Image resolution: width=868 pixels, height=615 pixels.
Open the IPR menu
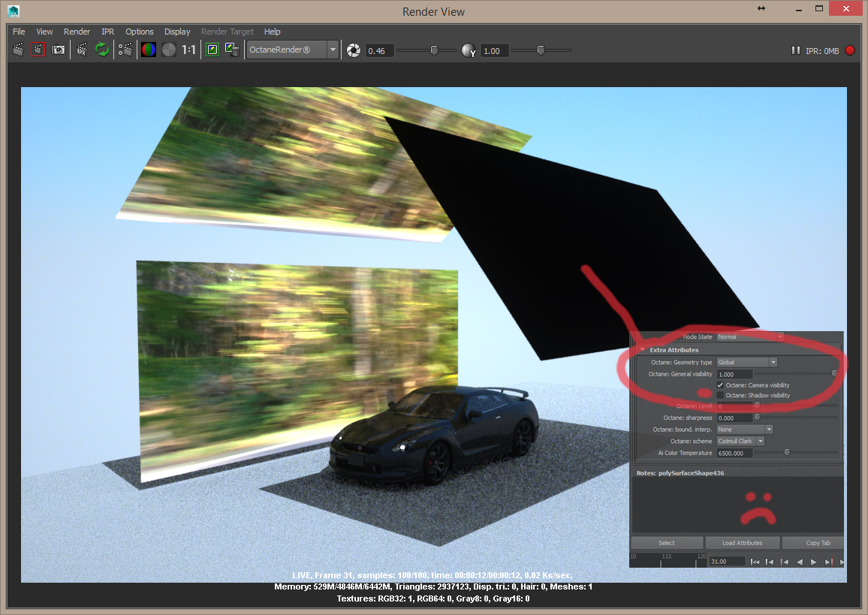click(x=107, y=32)
